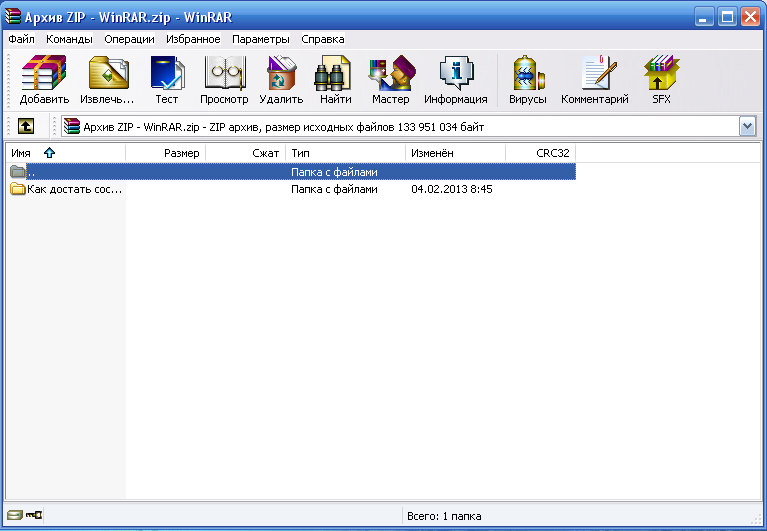Run the Тест archive test icon
767x531 pixels.
coord(167,72)
